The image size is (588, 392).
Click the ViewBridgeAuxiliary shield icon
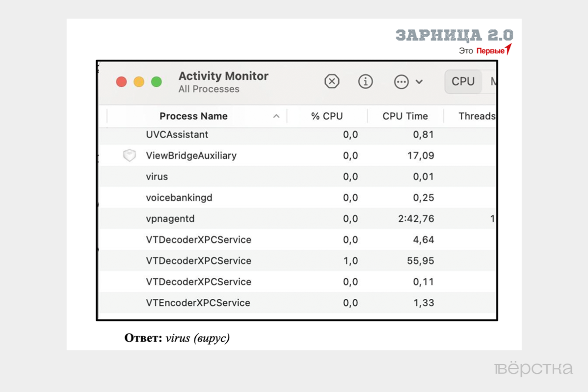tap(129, 156)
